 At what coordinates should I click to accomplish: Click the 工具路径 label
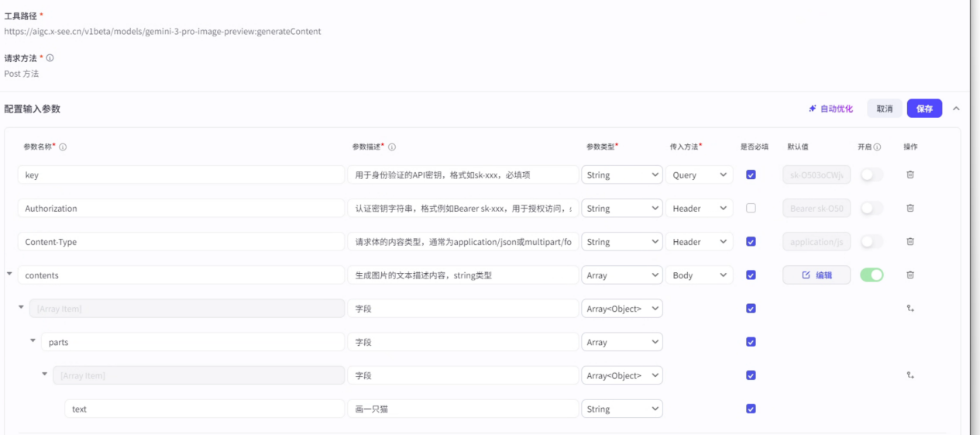(x=21, y=16)
